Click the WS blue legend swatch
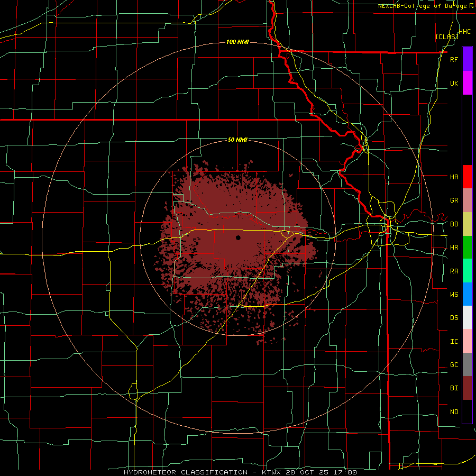The width and height of the screenshot is (476, 476). 467,294
